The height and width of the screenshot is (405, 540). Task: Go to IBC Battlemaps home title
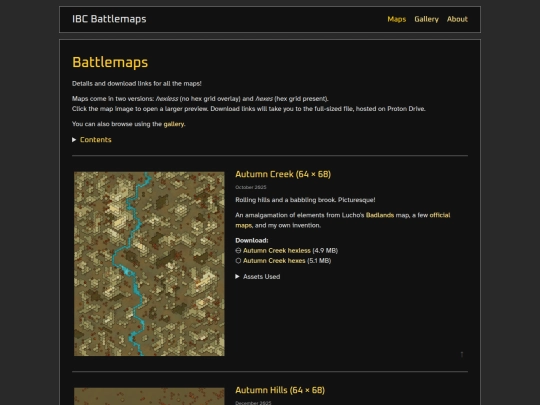click(109, 19)
